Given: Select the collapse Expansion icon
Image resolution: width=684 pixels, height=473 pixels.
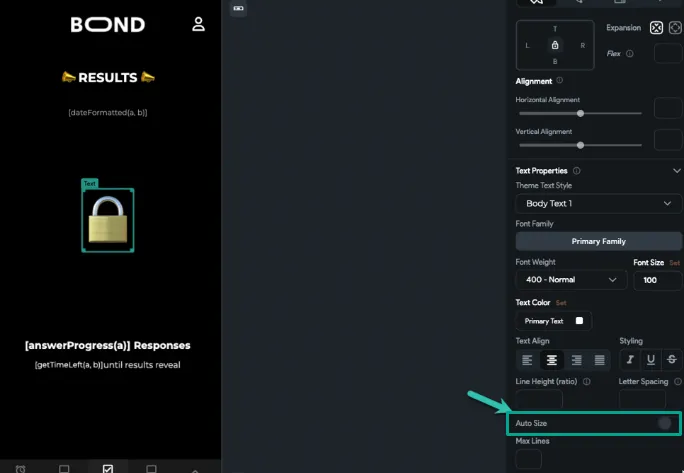Looking at the screenshot, I should [656, 28].
